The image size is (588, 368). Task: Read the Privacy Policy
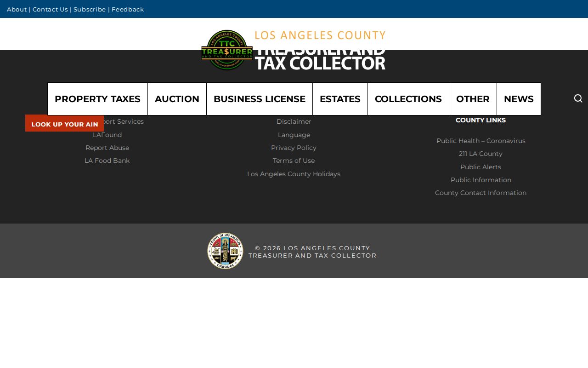[x=294, y=148]
